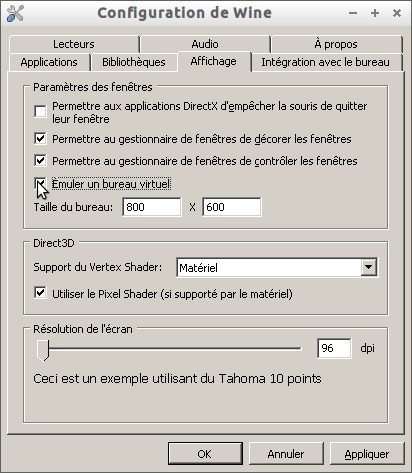The height and width of the screenshot is (473, 412).
Task: Close the Wine configuration window
Action: coord(397,13)
